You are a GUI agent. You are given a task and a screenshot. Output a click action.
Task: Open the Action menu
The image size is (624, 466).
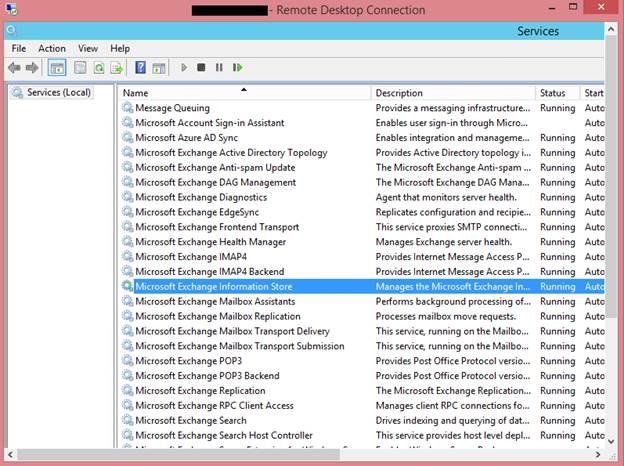coord(52,48)
